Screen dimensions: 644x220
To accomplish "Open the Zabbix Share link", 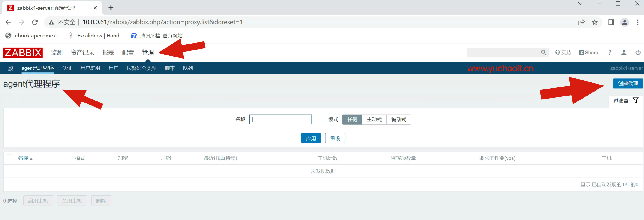I will (x=588, y=53).
